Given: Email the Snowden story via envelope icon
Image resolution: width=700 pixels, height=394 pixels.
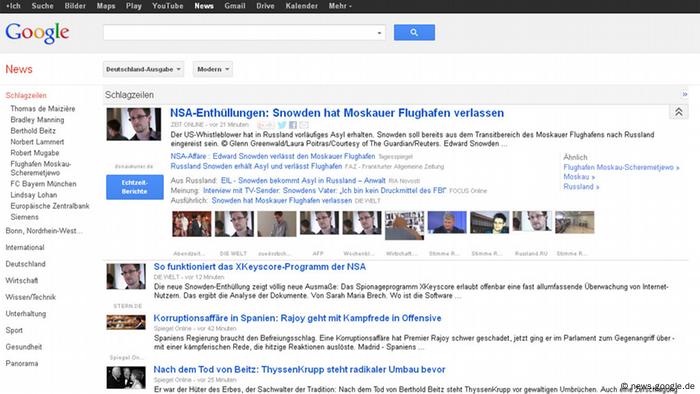Looking at the screenshot, I should (304, 125).
